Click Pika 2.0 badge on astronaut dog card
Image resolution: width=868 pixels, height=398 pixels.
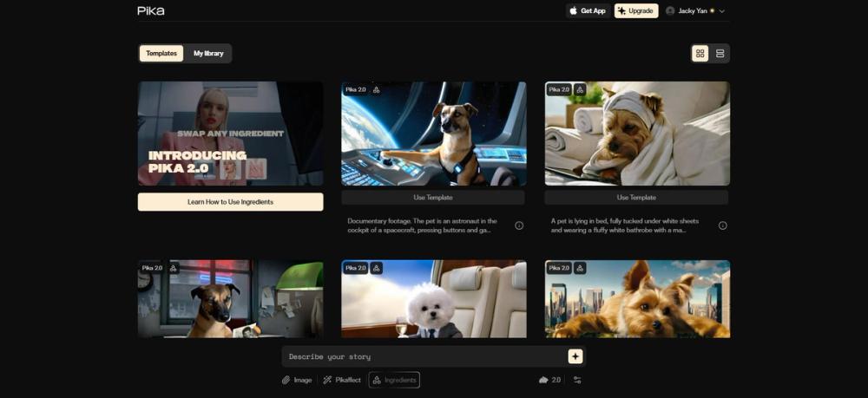tap(355, 89)
